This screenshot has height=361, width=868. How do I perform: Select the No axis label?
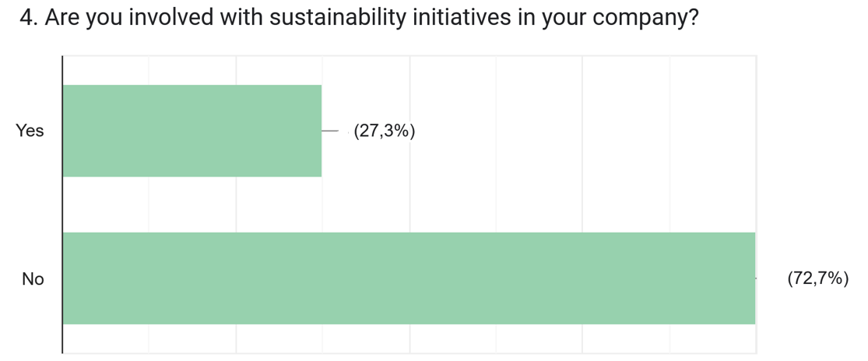(33, 279)
